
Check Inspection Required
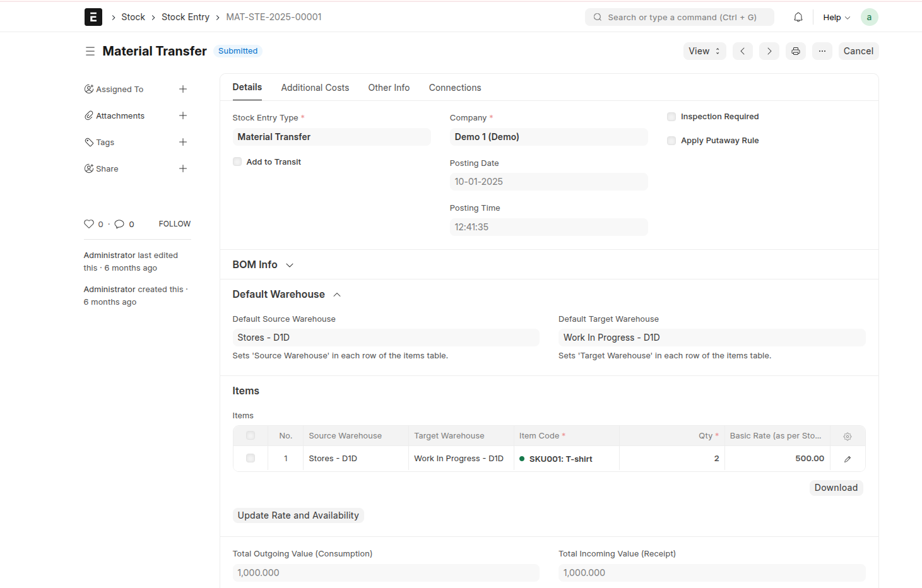coord(671,116)
